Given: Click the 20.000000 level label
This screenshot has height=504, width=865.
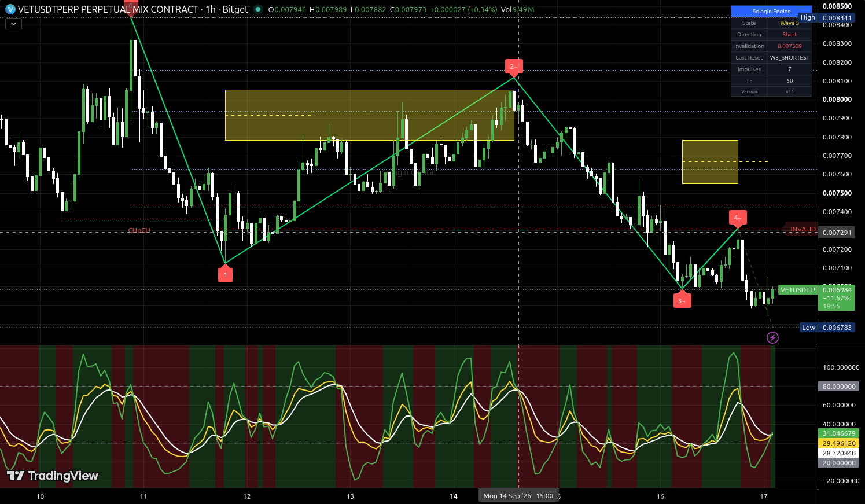Looking at the screenshot, I should [839, 463].
